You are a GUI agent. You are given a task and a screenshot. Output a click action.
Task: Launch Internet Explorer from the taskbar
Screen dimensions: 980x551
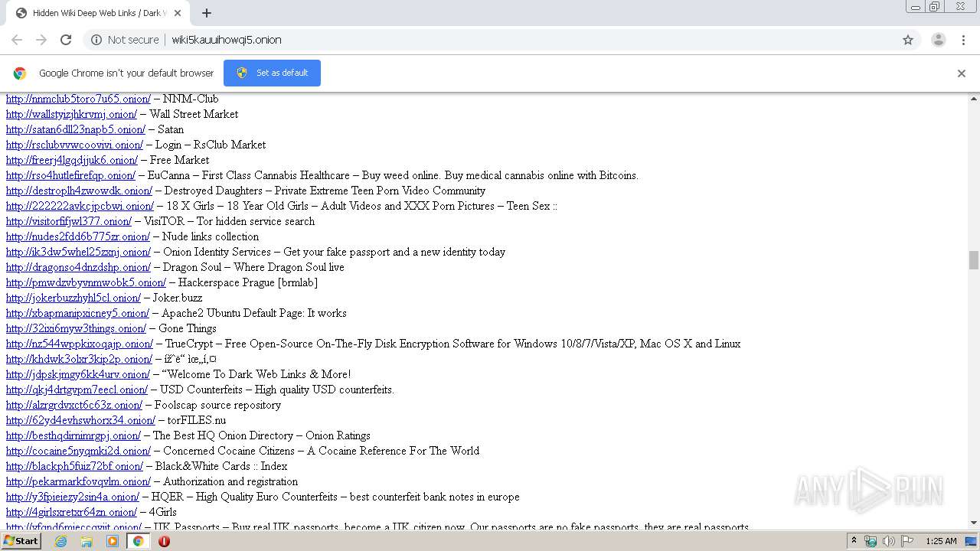(x=61, y=541)
